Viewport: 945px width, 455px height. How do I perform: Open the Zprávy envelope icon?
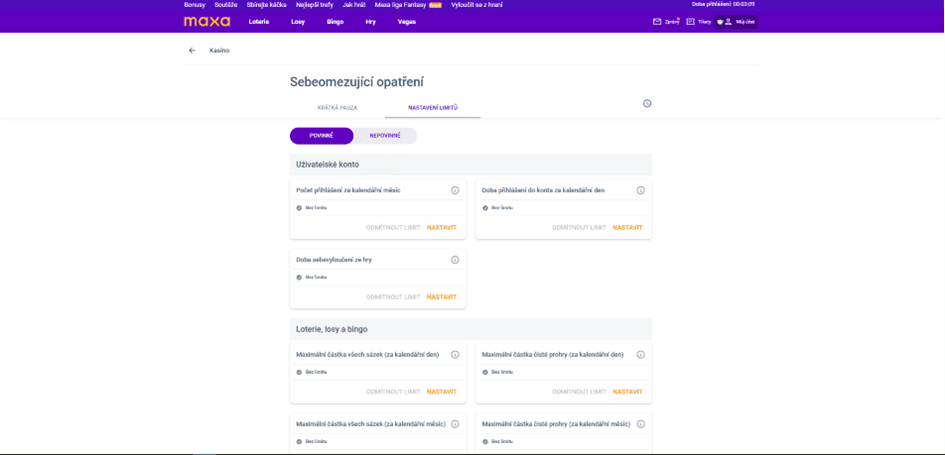coord(658,22)
